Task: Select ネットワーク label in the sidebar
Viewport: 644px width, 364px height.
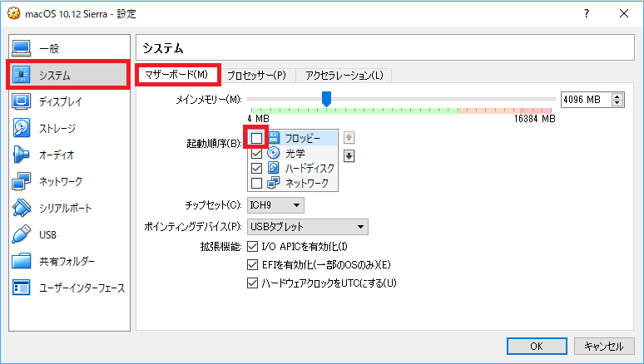Action: tap(61, 181)
